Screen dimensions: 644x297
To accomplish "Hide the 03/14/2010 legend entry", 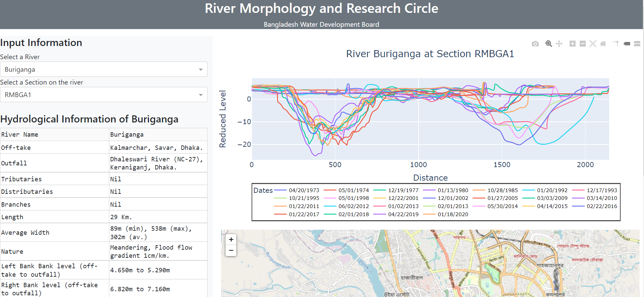I will point(595,198).
